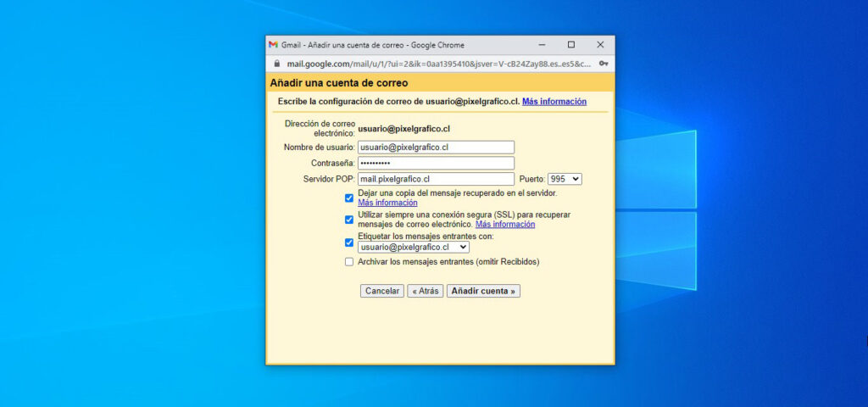The width and height of the screenshot is (868, 407).
Task: Click the Gmail logo in title bar
Action: [273, 45]
